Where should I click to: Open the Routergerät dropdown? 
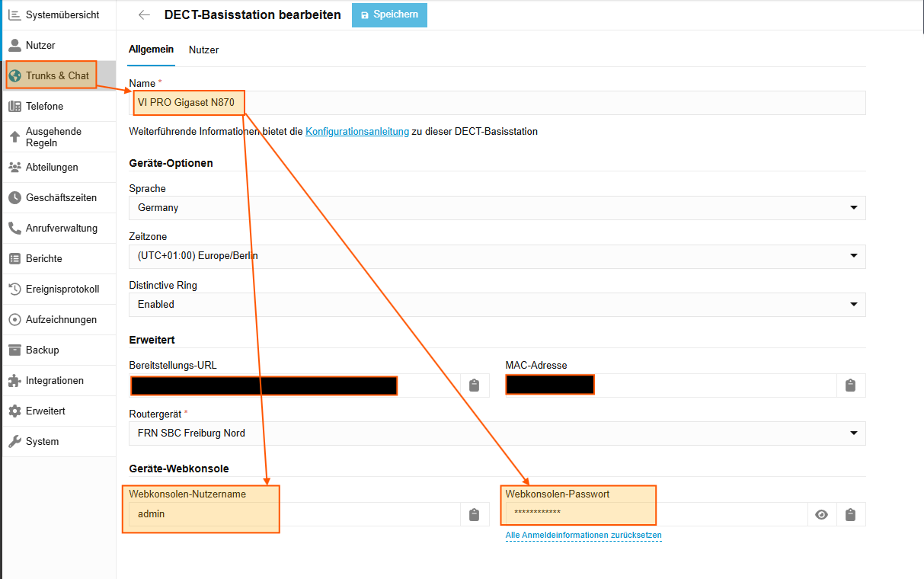tap(853, 433)
